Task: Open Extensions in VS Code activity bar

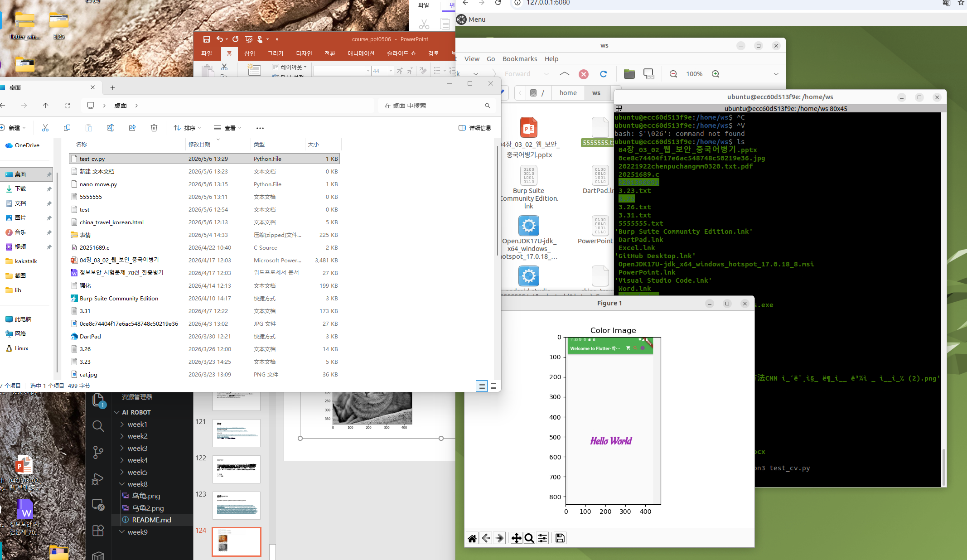Action: pyautogui.click(x=98, y=531)
